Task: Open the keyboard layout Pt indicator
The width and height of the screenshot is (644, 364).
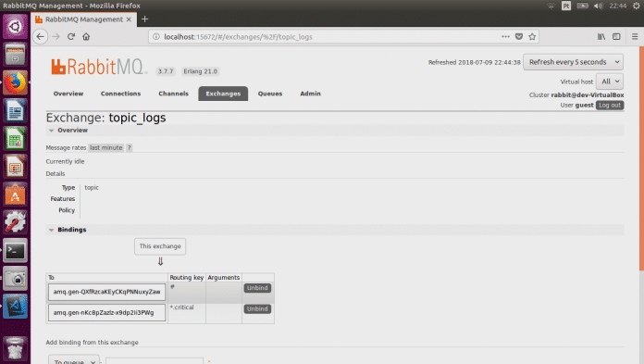Action: tap(566, 6)
